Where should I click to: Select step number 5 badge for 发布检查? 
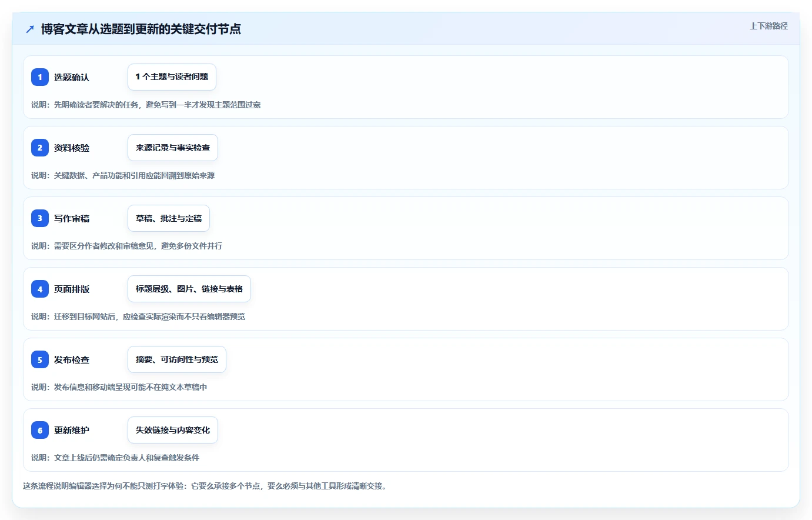pos(40,359)
